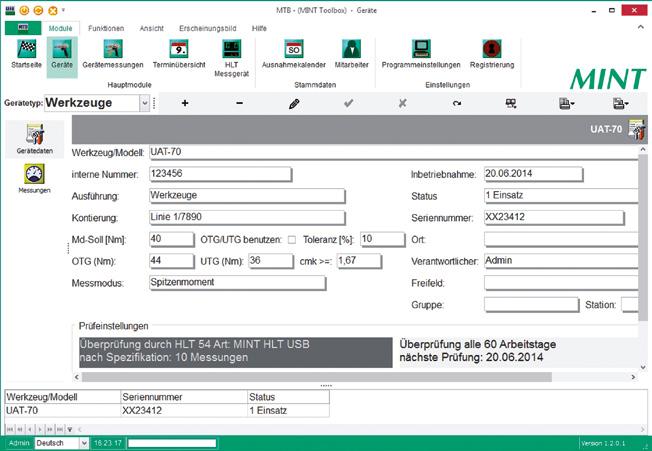Open quick access toolbar customize arrow

point(63,10)
